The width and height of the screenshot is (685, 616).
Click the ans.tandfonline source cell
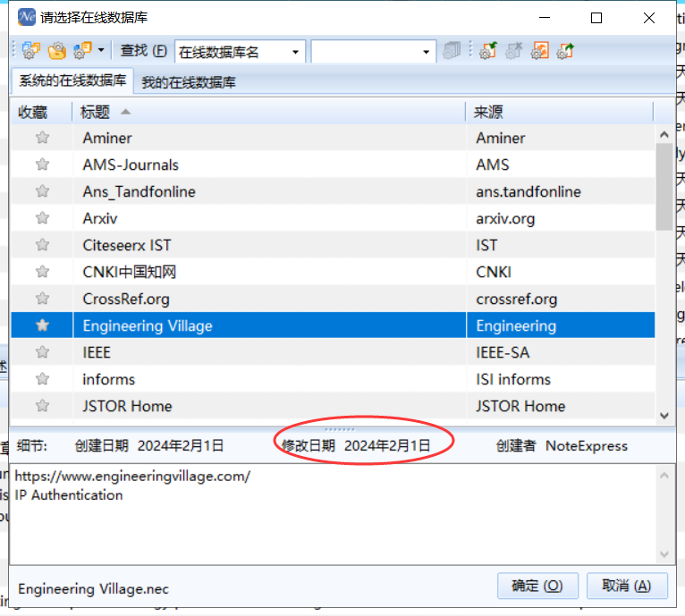561,192
